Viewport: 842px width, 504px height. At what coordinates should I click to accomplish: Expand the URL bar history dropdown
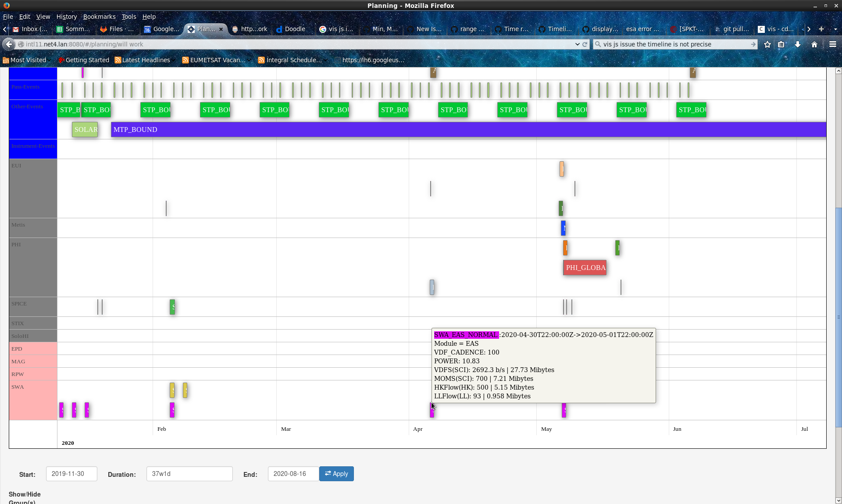[577, 44]
